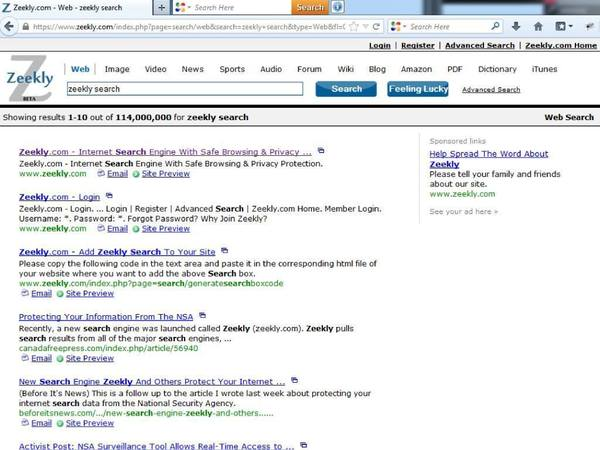Click Site Preview under canadafreepress result
The width and height of the screenshot is (600, 450).
tap(90, 358)
